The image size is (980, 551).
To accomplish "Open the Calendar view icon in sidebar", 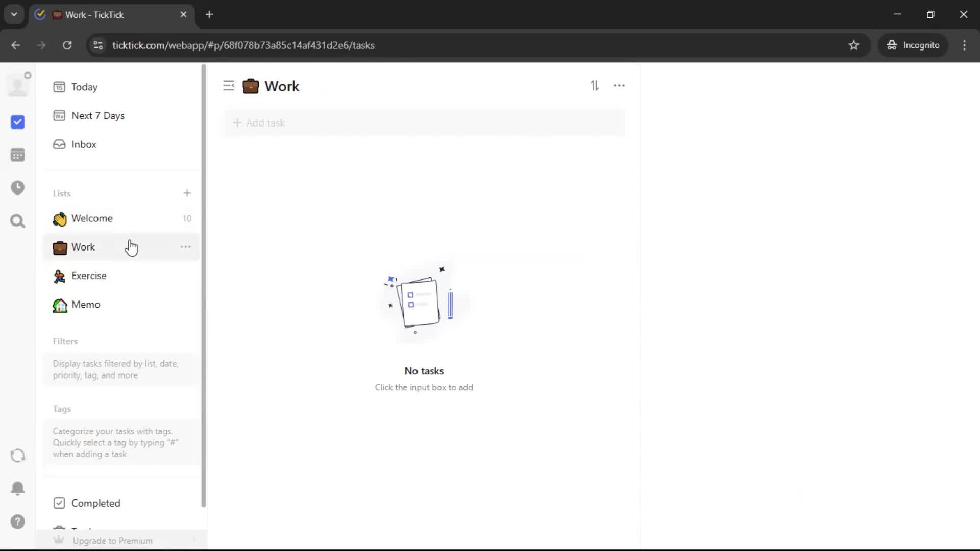I will pos(18,155).
